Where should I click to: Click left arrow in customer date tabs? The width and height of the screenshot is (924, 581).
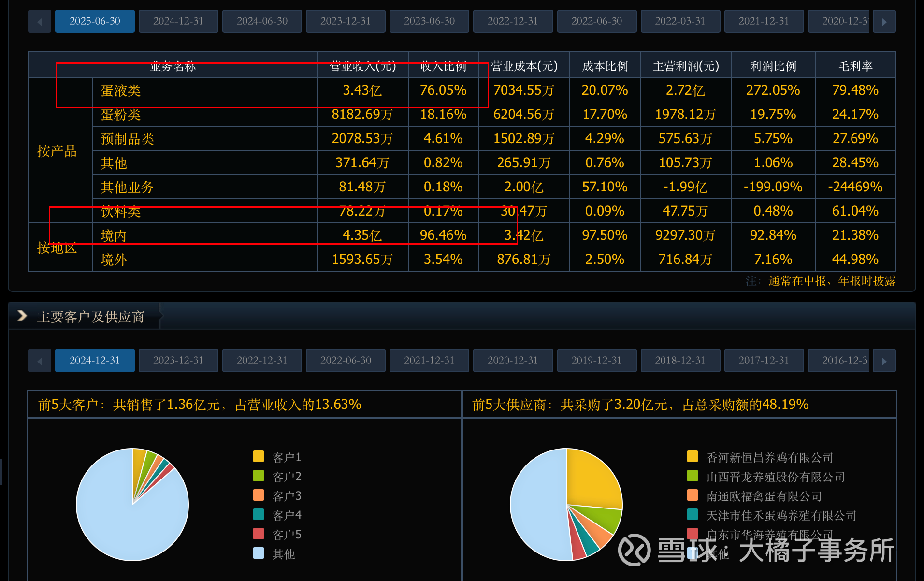click(40, 361)
